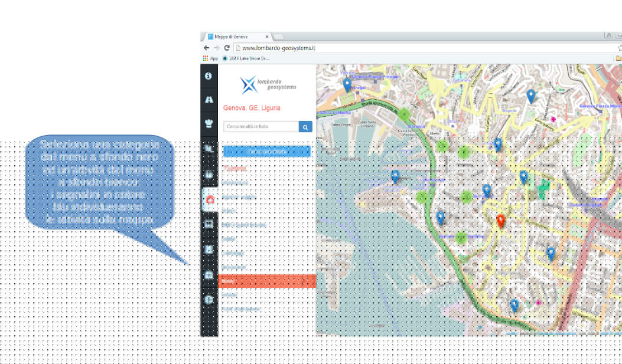
Task: Click the info icon in the black sidebar
Action: click(209, 76)
